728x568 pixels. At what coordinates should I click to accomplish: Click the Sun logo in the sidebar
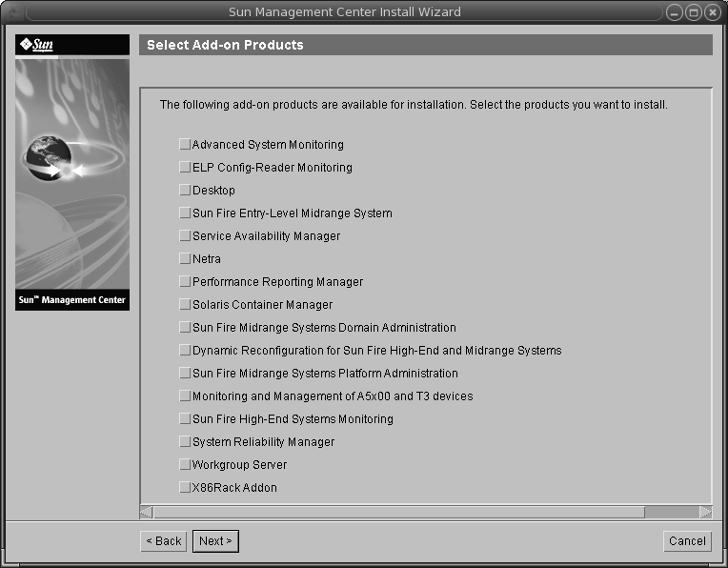pyautogui.click(x=36, y=45)
